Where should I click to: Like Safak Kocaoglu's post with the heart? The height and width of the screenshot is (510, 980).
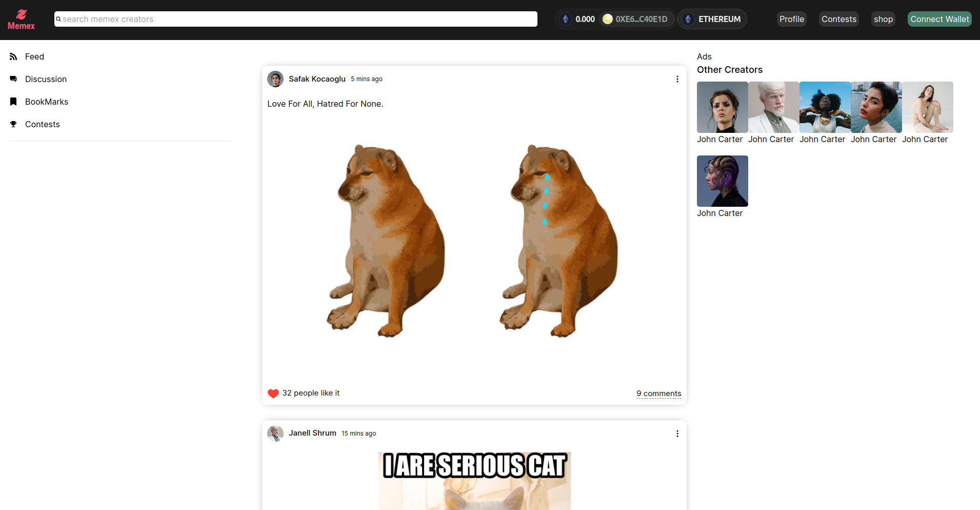coord(273,393)
